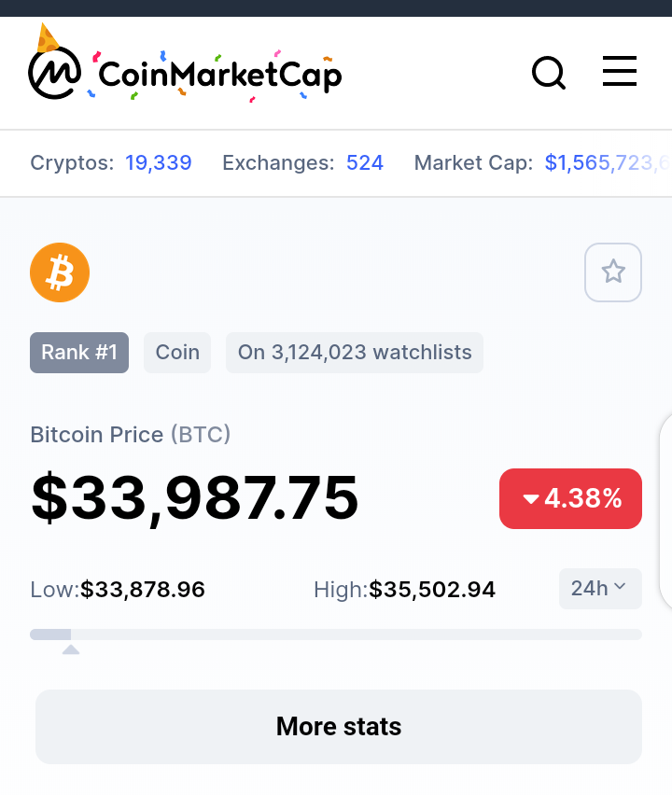Add Bitcoin to watchlist via star
672x795 pixels.
click(x=612, y=272)
